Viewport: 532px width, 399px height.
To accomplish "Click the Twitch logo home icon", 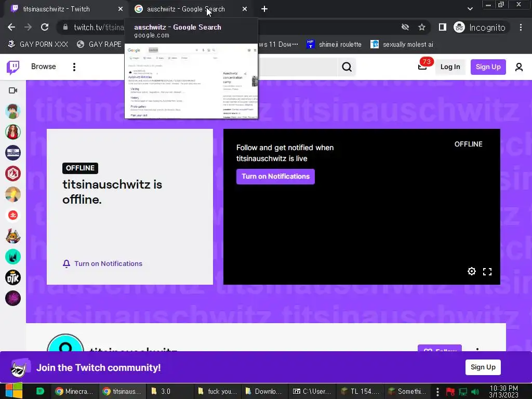I will (x=13, y=67).
